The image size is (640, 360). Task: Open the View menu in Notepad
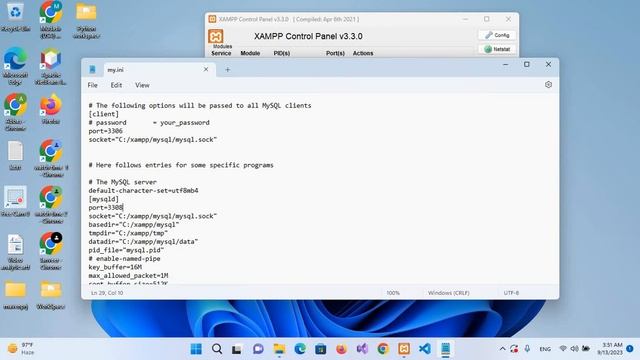click(x=142, y=85)
